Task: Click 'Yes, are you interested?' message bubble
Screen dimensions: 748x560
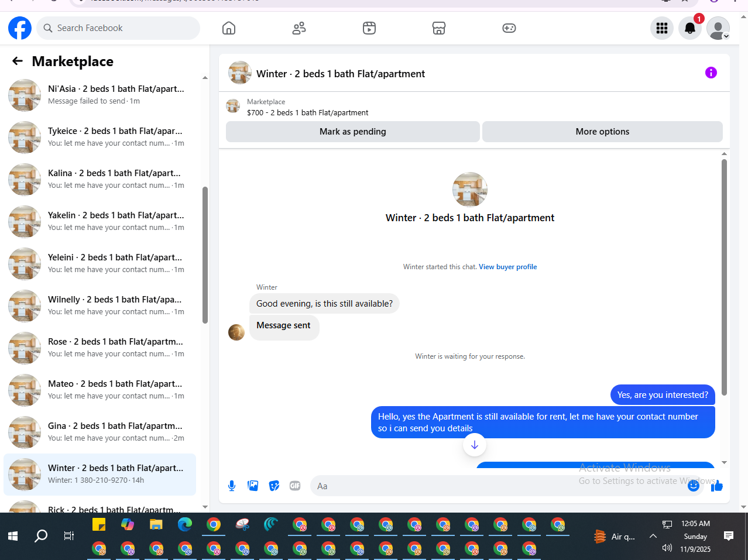Action: 663,395
